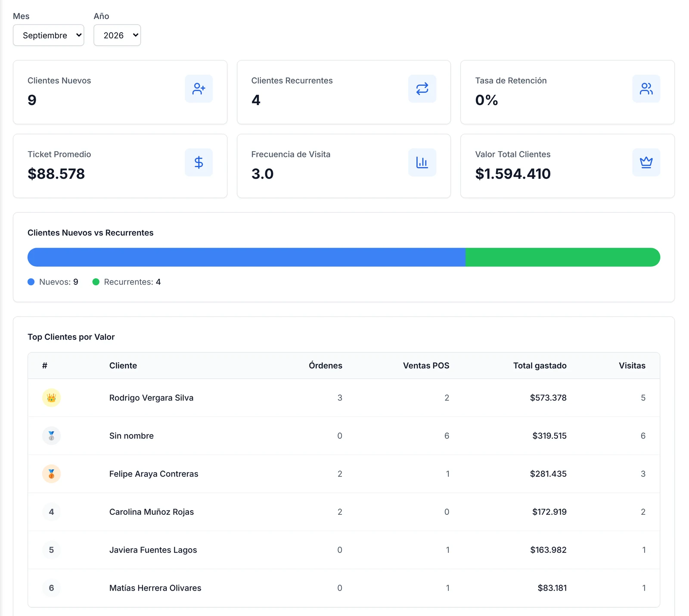Click the Cliente column header
Viewport: 689px width, 616px height.
pyautogui.click(x=123, y=366)
